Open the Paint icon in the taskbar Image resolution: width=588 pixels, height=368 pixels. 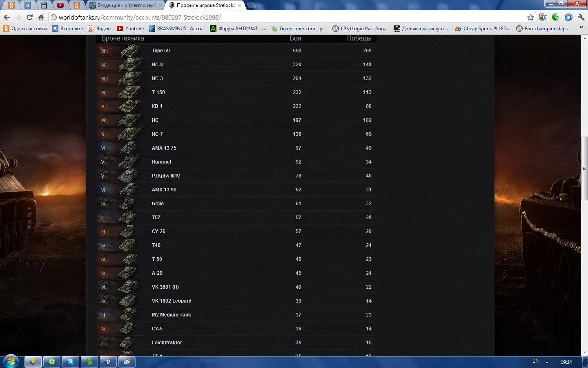pos(127,362)
